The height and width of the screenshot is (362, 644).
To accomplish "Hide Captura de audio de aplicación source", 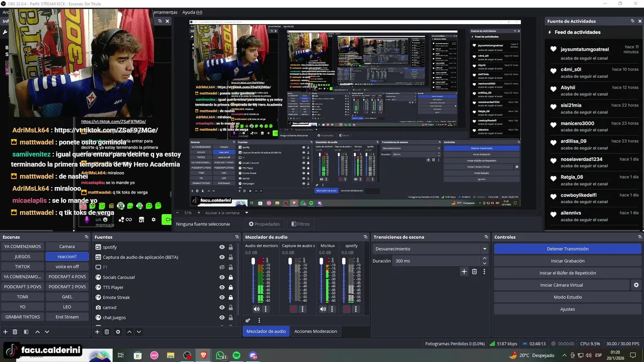I will coord(222,257).
